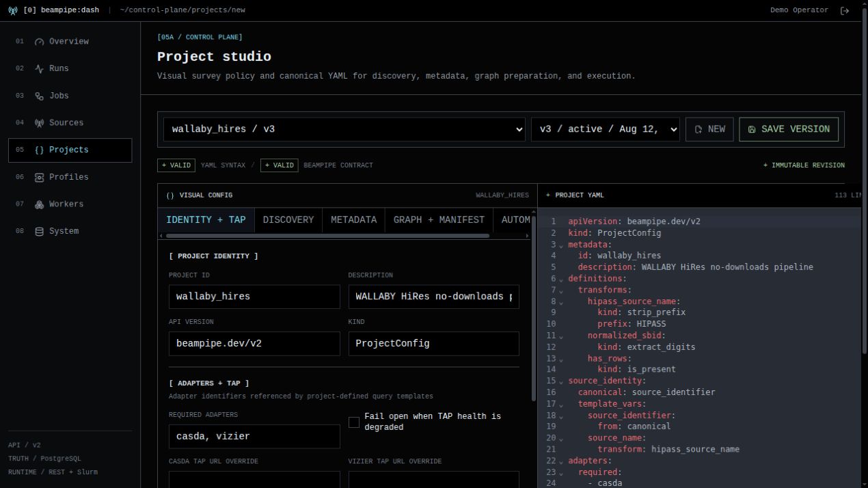Click the NEW button
Image resolution: width=868 pixels, height=488 pixels.
coord(709,129)
